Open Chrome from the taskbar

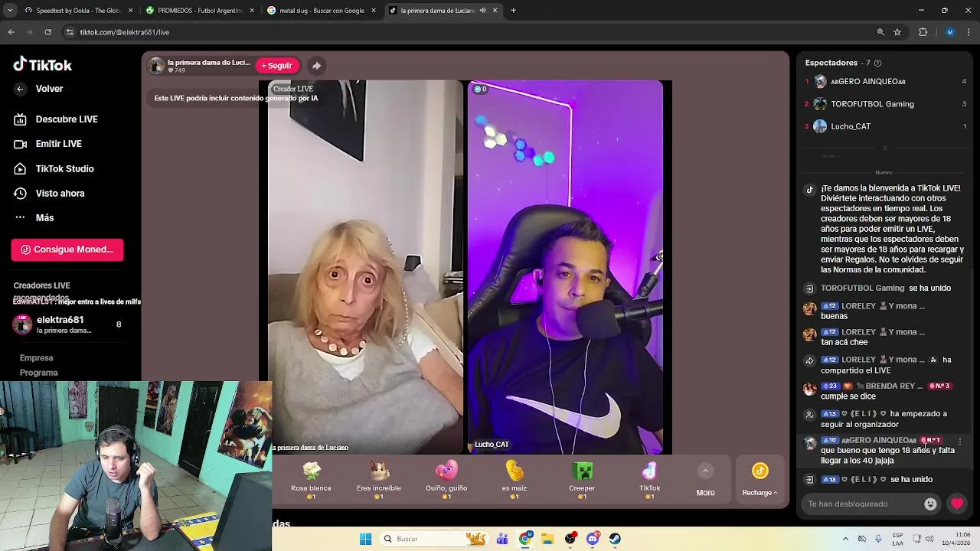coord(525,539)
